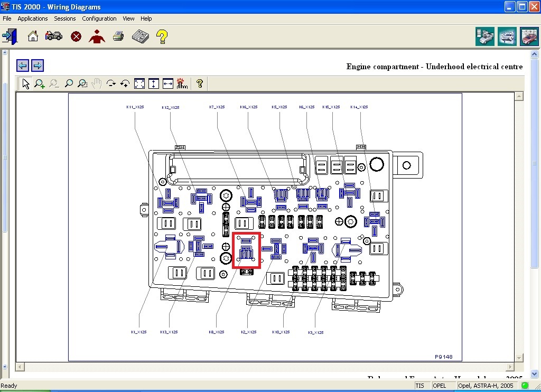Open the Configuration menu
541x392 pixels.
click(x=99, y=18)
